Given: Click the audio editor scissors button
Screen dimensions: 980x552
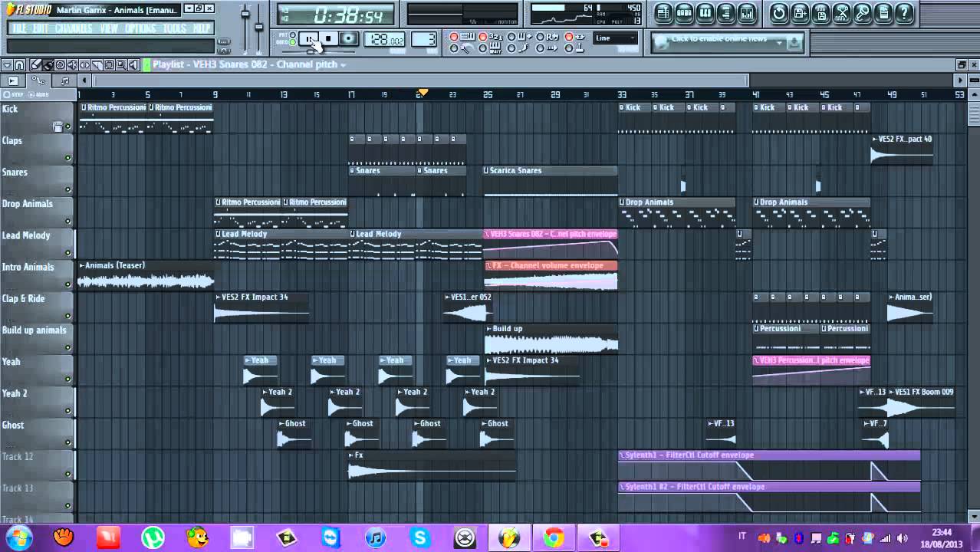Looking at the screenshot, I should [x=842, y=13].
